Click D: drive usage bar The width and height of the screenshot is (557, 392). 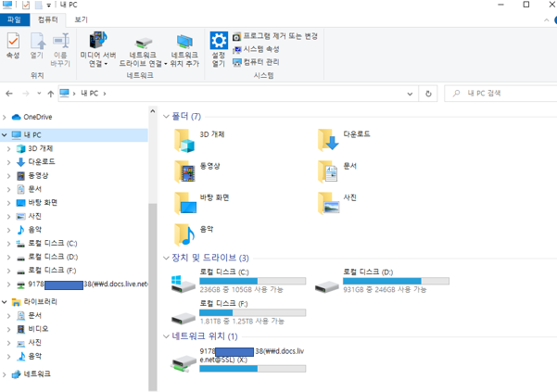(396, 281)
